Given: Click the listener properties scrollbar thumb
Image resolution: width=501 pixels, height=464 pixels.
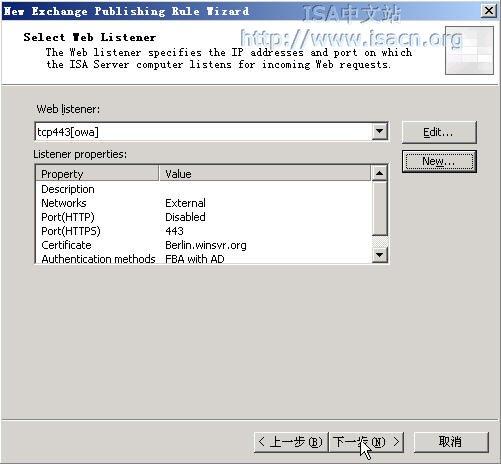Looking at the screenshot, I should 379,208.
